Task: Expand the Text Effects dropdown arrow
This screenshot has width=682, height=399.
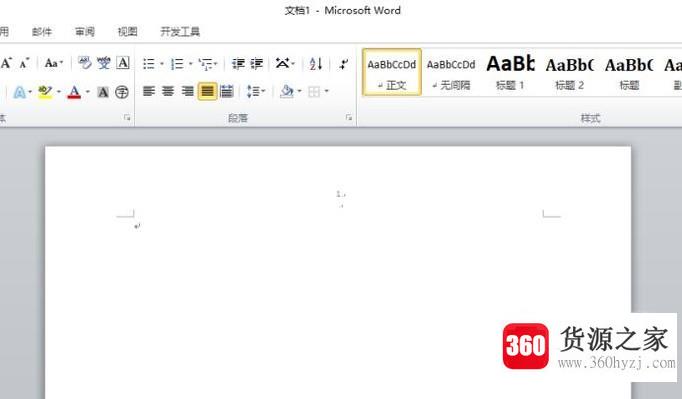Action: tap(30, 92)
